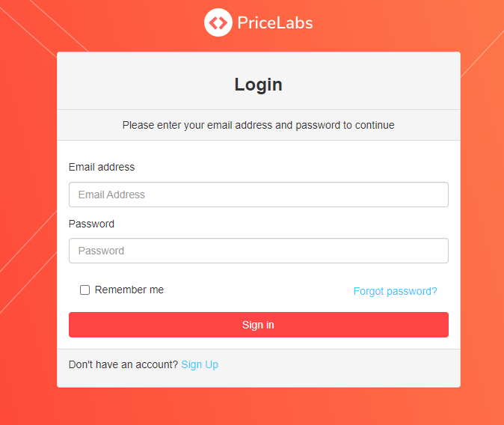This screenshot has height=425, width=504.
Task: Tick the Remember me checkbox
Action: click(x=84, y=290)
